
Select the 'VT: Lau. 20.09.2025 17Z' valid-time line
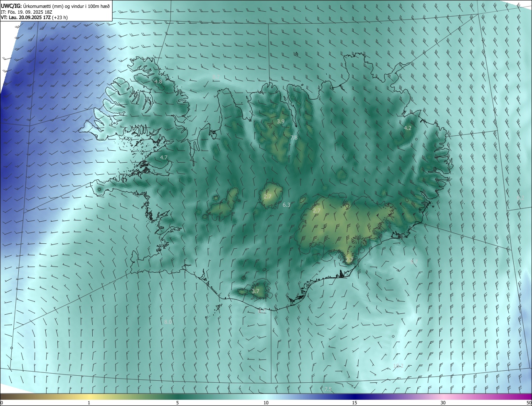point(26,17)
